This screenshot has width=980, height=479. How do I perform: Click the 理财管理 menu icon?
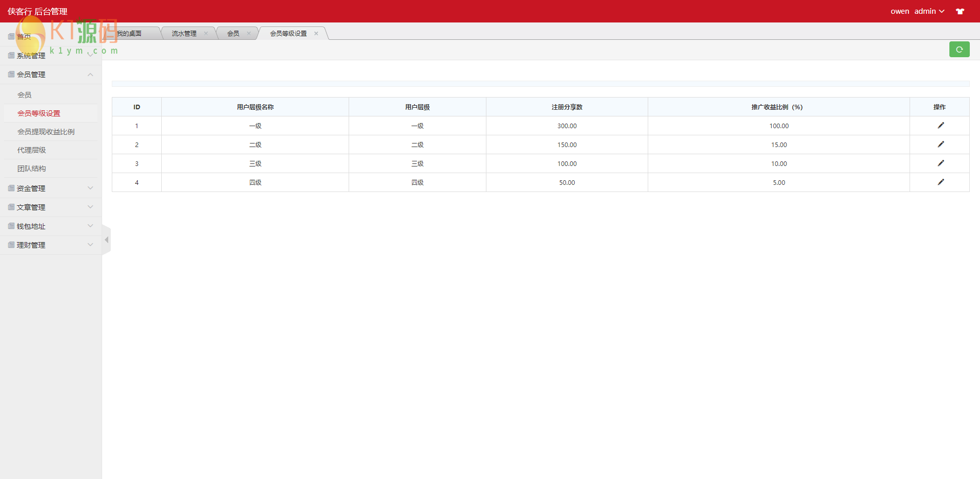pyautogui.click(x=11, y=245)
